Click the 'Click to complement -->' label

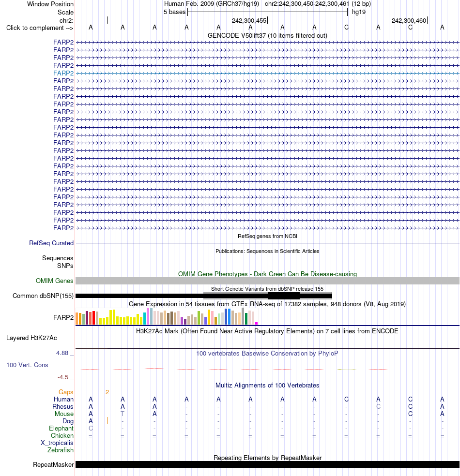[40, 28]
